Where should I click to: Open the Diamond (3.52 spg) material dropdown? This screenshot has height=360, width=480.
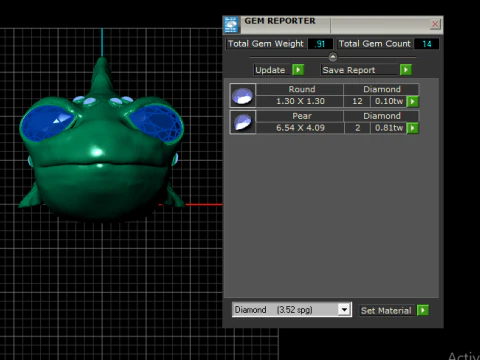(344, 310)
